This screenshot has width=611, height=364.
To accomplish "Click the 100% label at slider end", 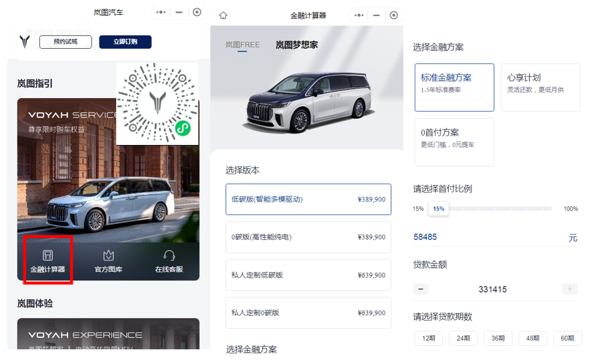I will [571, 209].
